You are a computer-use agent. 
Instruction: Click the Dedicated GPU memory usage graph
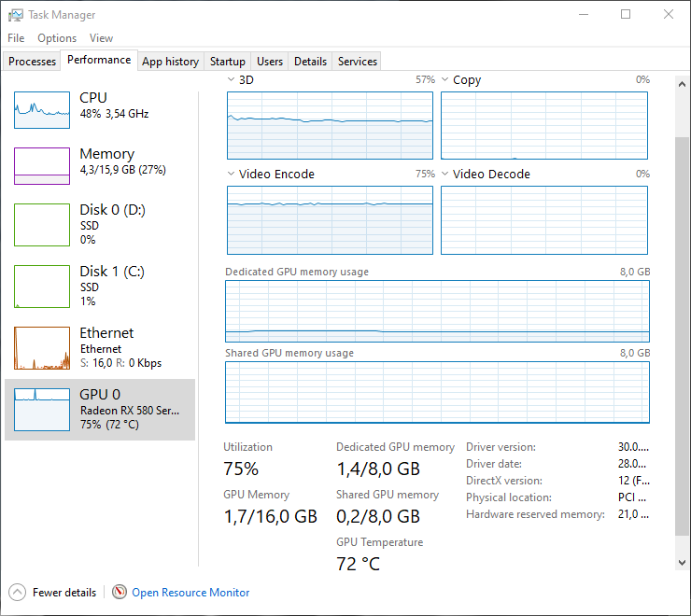(437, 311)
